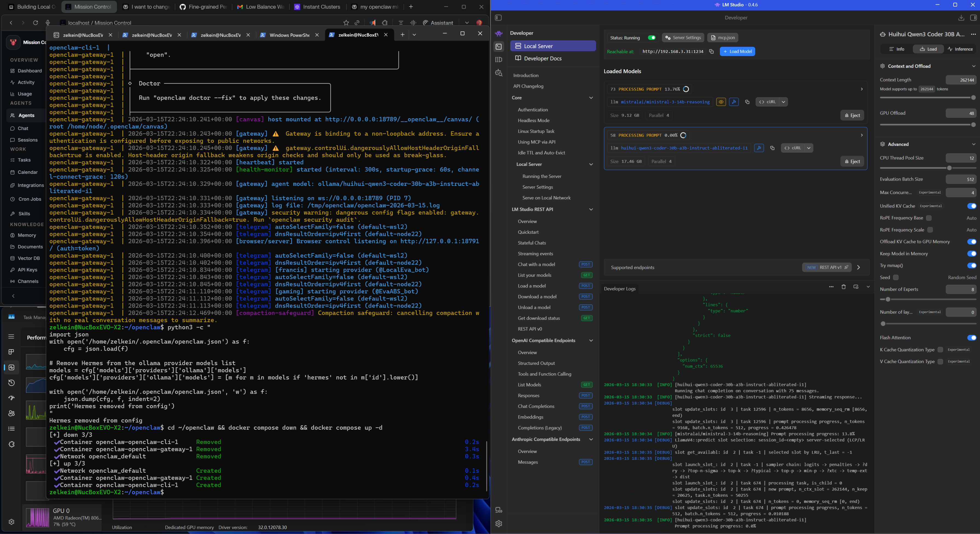Copy the huihui-qwen3-coder model identifier
The image size is (980, 534).
point(772,148)
